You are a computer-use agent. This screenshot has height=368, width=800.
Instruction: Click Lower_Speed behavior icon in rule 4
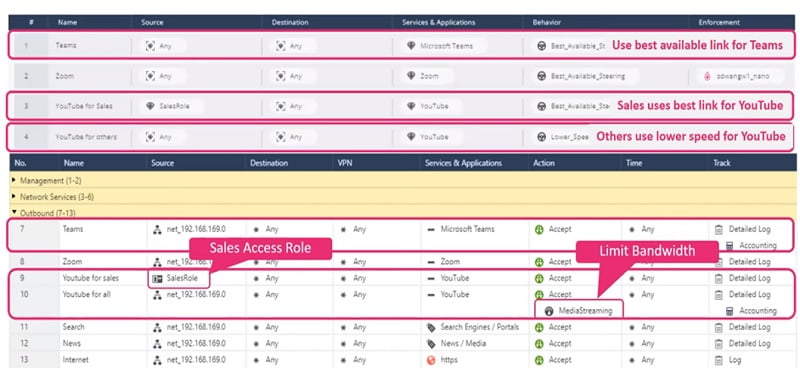pos(542,137)
